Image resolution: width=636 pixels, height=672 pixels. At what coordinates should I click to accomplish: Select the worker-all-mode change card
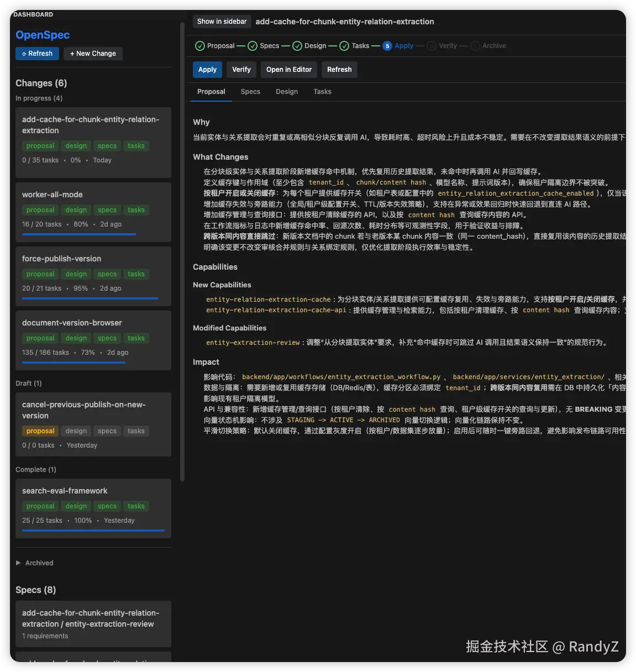tap(93, 212)
